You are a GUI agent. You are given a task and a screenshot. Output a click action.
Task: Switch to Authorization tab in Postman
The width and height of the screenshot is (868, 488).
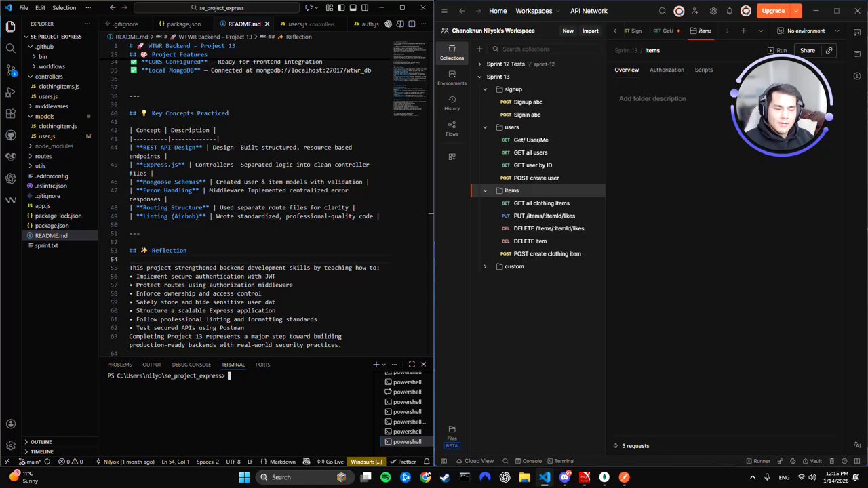point(667,70)
